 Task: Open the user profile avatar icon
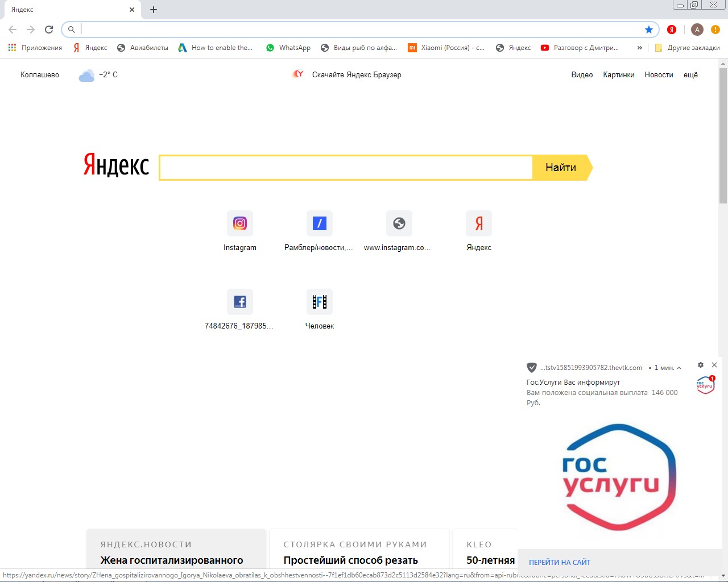(697, 30)
